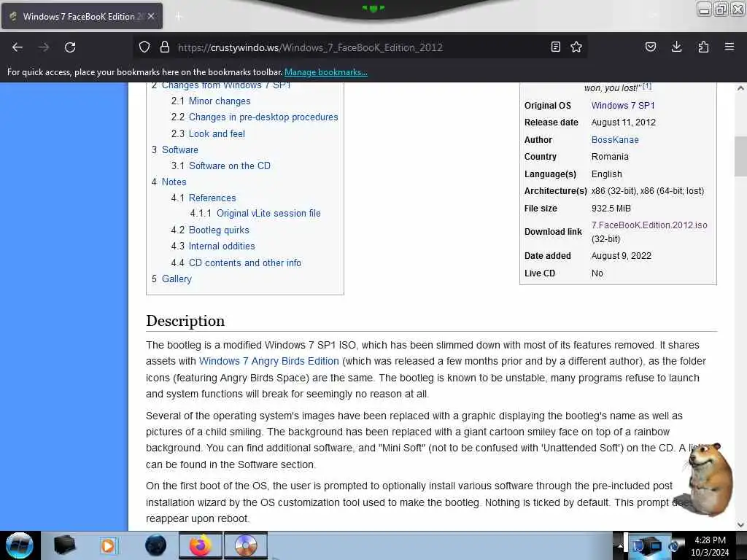
Task: Bookmark this page with the star icon
Action: coord(576,47)
